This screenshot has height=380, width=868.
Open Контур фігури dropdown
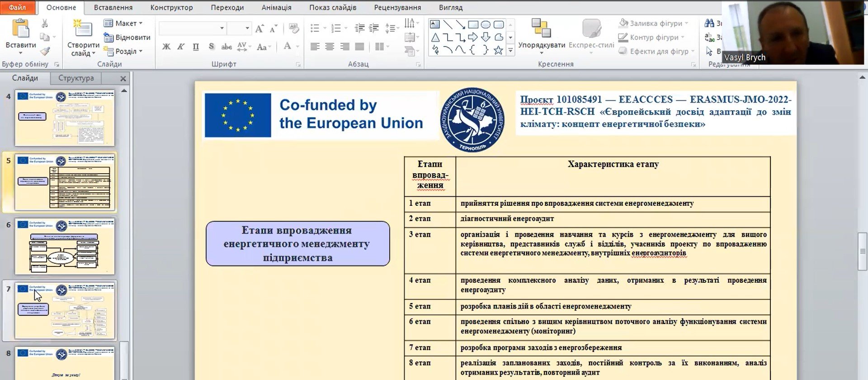tap(651, 37)
